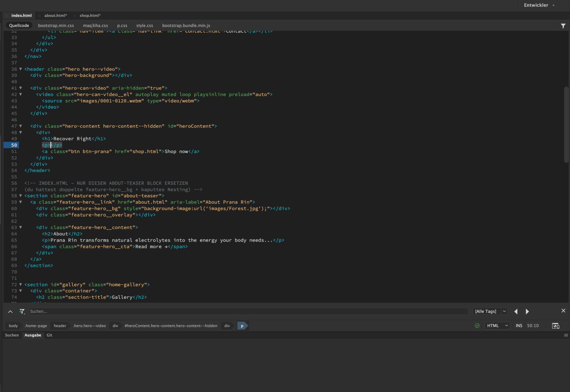This screenshot has height=392, width=570.
Task: Open style.css related file
Action: [x=144, y=25]
